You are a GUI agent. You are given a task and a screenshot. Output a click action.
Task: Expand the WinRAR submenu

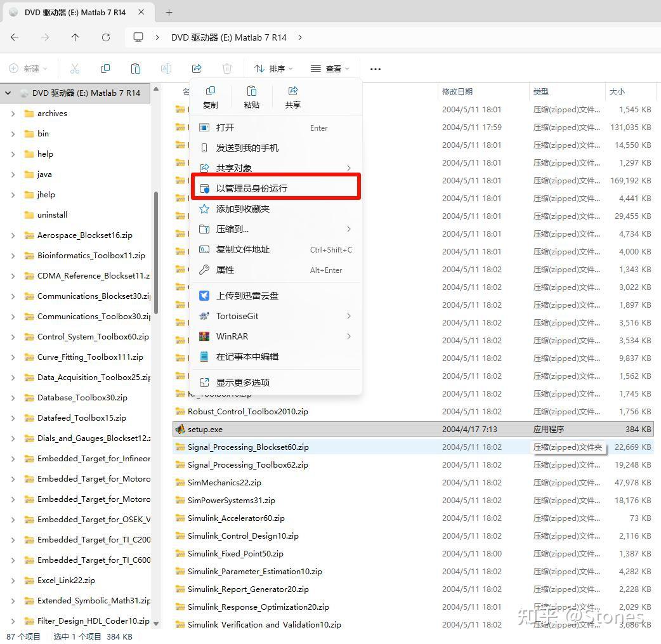(x=275, y=336)
